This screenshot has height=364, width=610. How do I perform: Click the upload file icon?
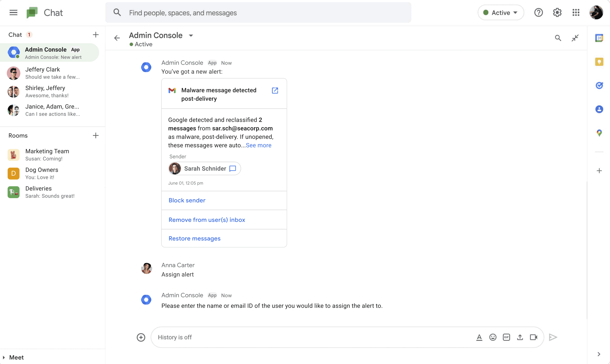point(520,337)
